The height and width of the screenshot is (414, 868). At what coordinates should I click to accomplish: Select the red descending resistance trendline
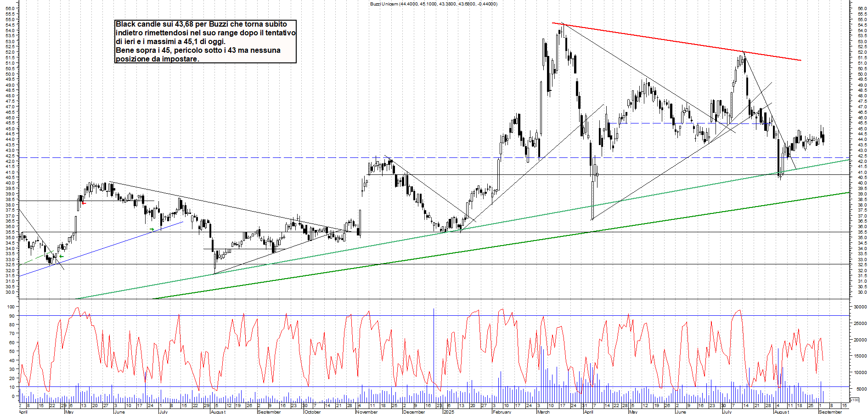click(x=676, y=41)
